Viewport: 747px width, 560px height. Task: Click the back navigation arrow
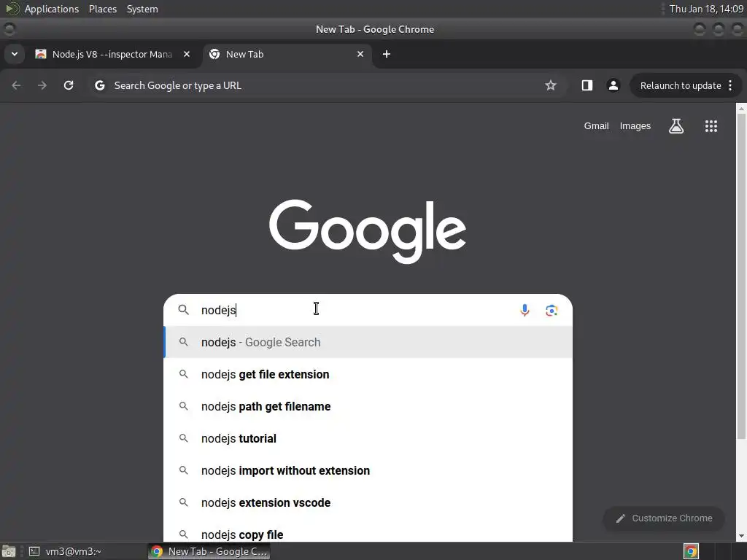(x=16, y=85)
